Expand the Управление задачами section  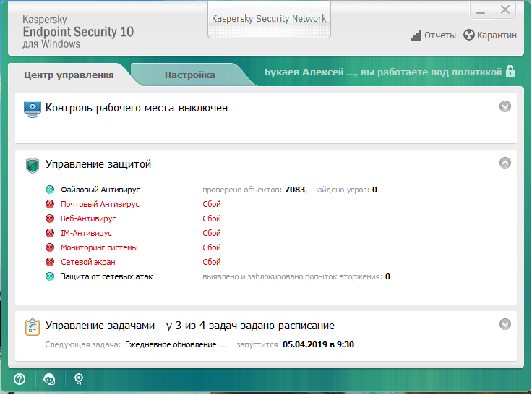[505, 325]
